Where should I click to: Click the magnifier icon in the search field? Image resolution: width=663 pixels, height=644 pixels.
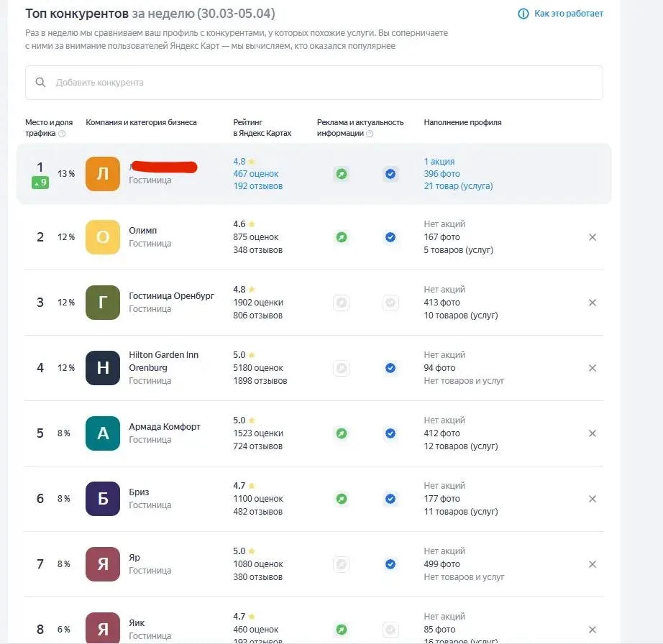pyautogui.click(x=40, y=83)
